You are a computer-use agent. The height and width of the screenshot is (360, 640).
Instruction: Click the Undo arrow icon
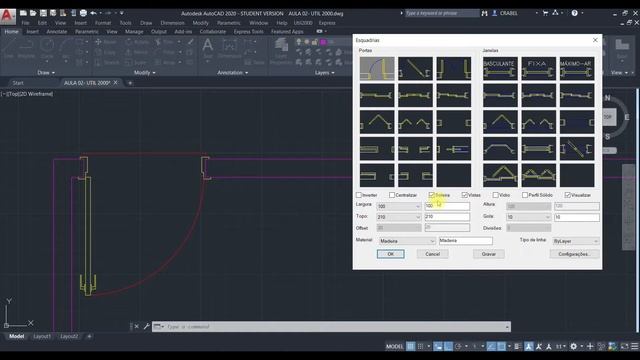pos(93,13)
